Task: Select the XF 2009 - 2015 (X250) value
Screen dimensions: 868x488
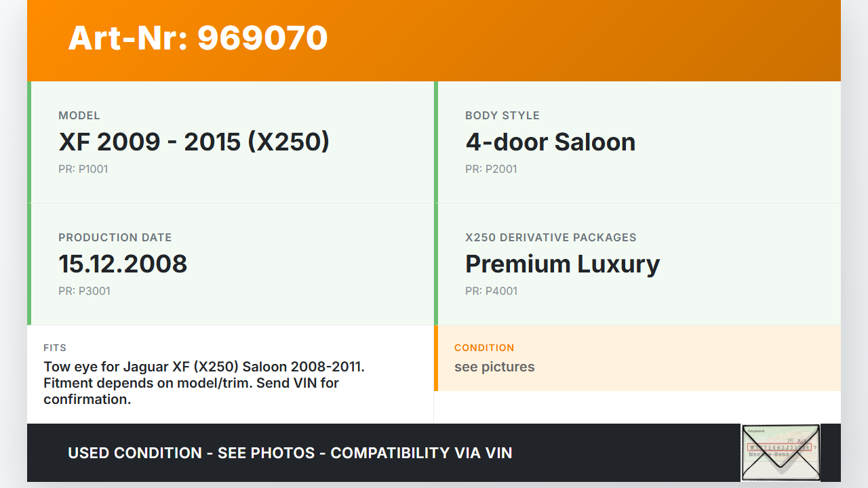Action: point(194,142)
